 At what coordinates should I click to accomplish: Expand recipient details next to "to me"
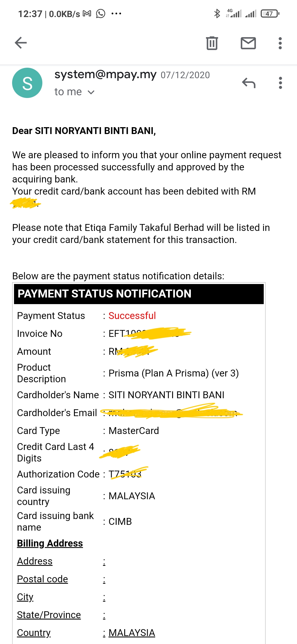click(x=91, y=92)
